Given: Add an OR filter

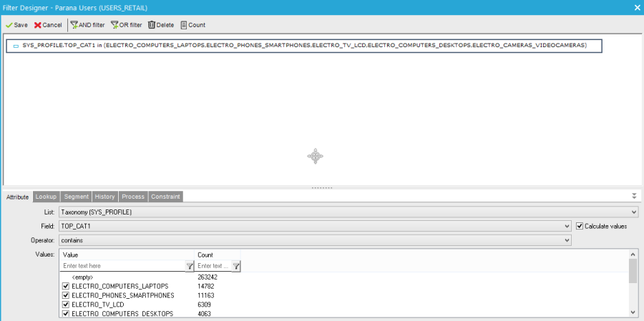Looking at the screenshot, I should [x=114, y=25].
